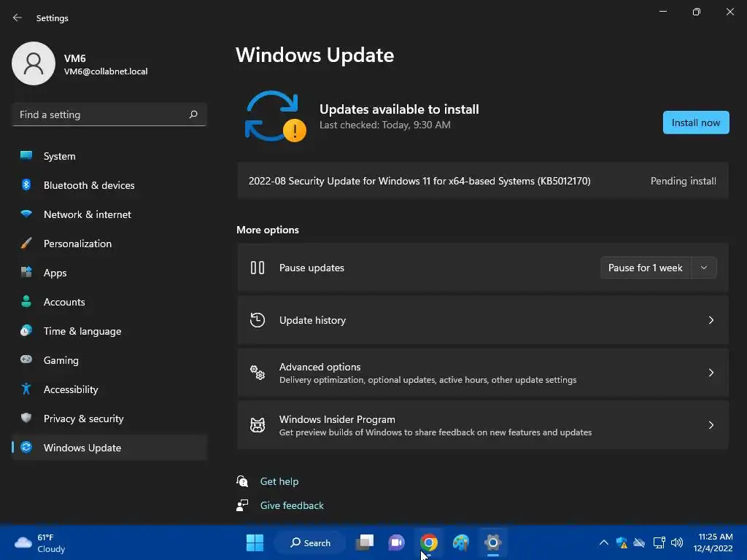Click the Accessibility figure icon
Viewport: 747px width, 560px height.
click(x=26, y=389)
